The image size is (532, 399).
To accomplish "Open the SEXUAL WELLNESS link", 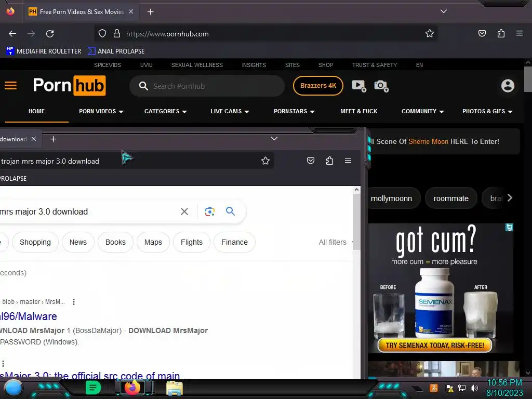I will 197,65.
